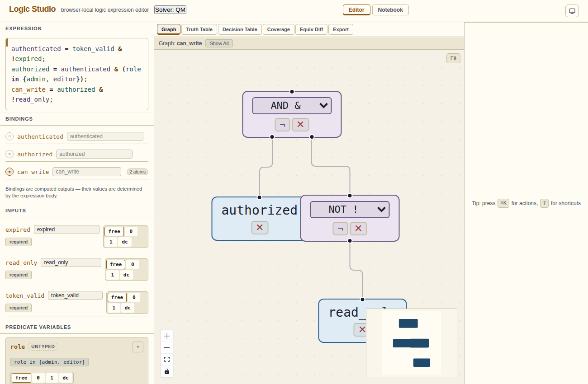
Task: Set read_only input to 1
Action: [x=113, y=275]
